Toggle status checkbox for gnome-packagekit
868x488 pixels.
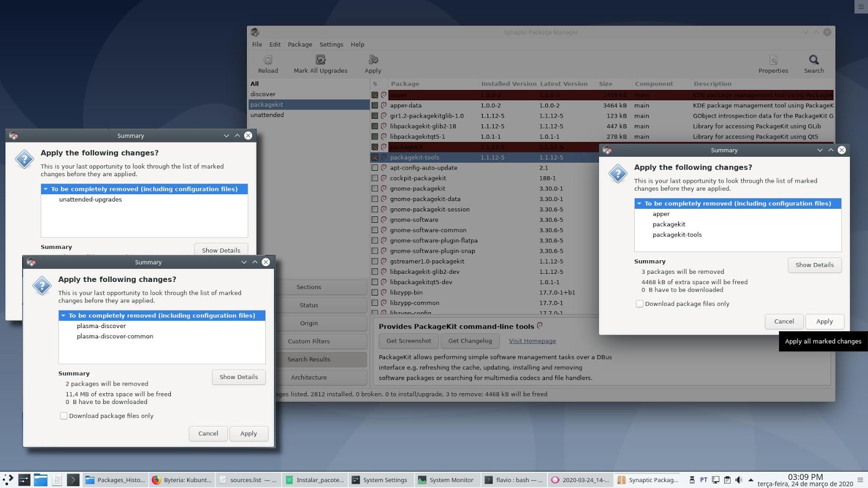[375, 189]
